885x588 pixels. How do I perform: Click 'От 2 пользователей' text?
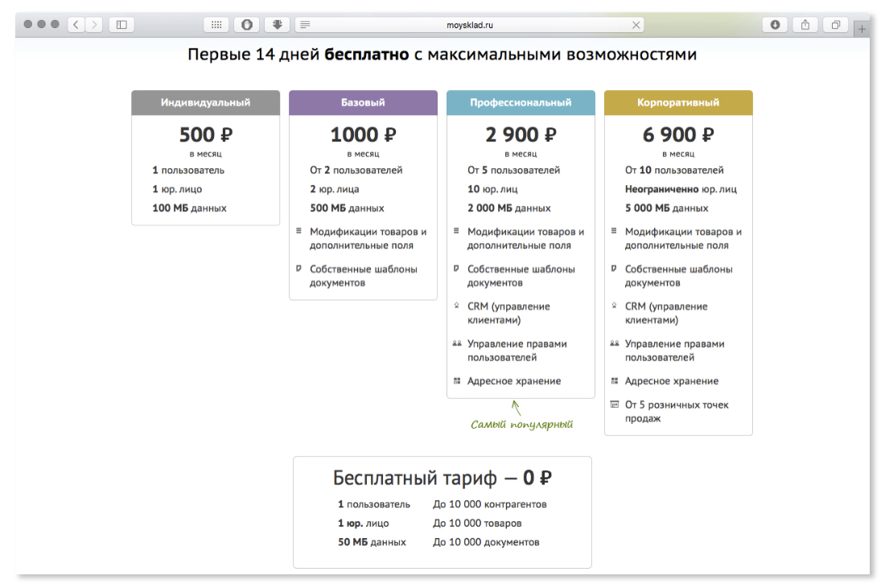pyautogui.click(x=356, y=171)
